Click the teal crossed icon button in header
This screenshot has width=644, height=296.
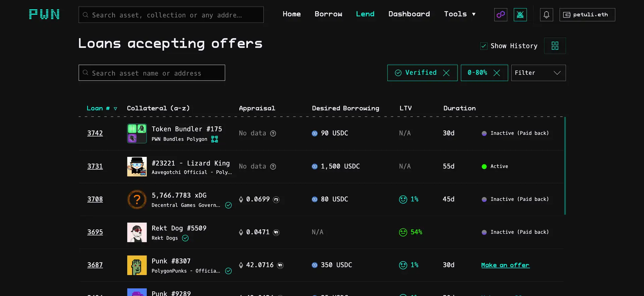(520, 15)
